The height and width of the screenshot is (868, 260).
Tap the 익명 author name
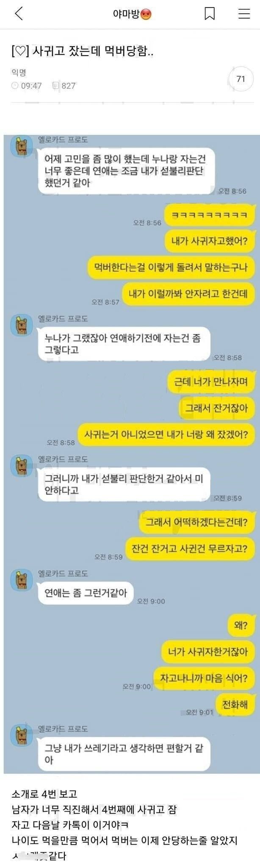pos(19,73)
